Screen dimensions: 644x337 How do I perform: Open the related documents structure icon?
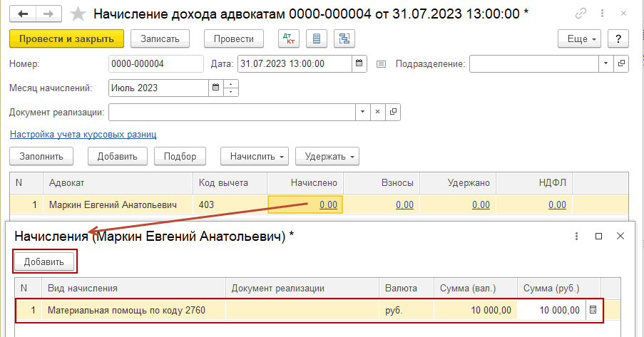tap(344, 38)
